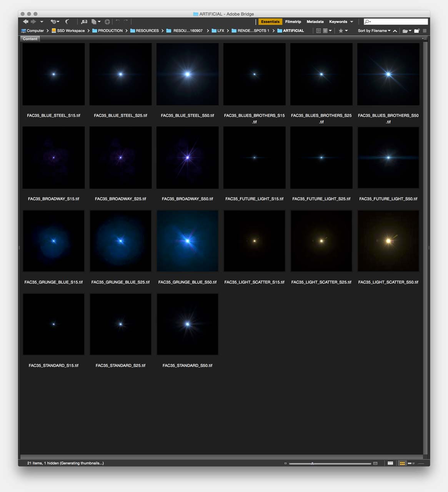
Task: Expand chevron after the Computer breadcrumb
Action: point(48,31)
